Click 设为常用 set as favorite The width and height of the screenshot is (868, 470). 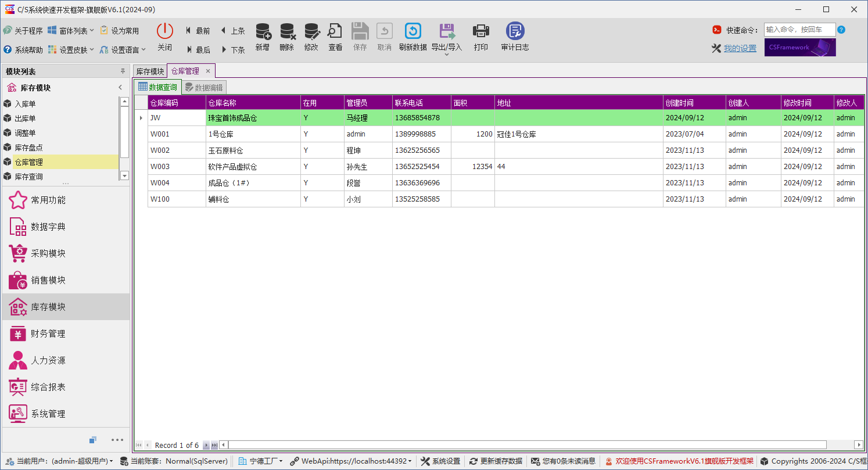[120, 31]
